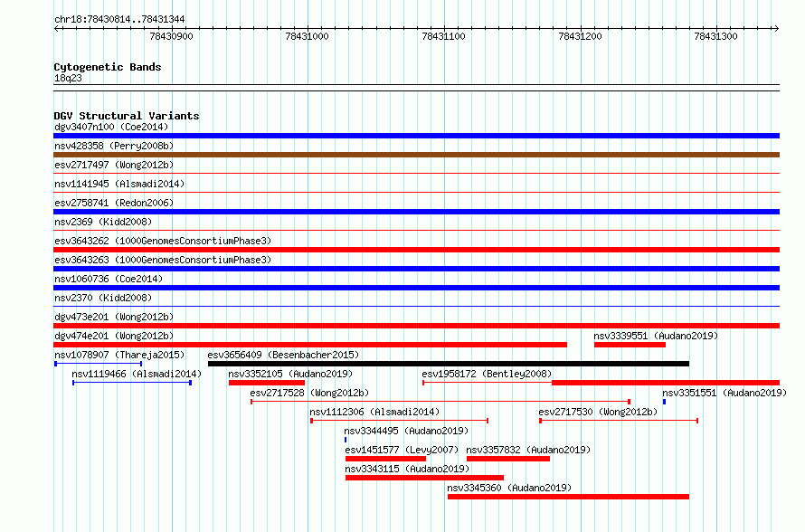Open variant esv2717497 (Wong2012b)
This screenshot has height=532, width=805.
click(114, 165)
